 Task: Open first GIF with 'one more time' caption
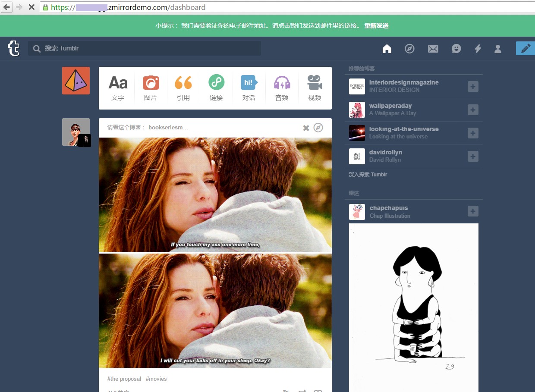215,194
